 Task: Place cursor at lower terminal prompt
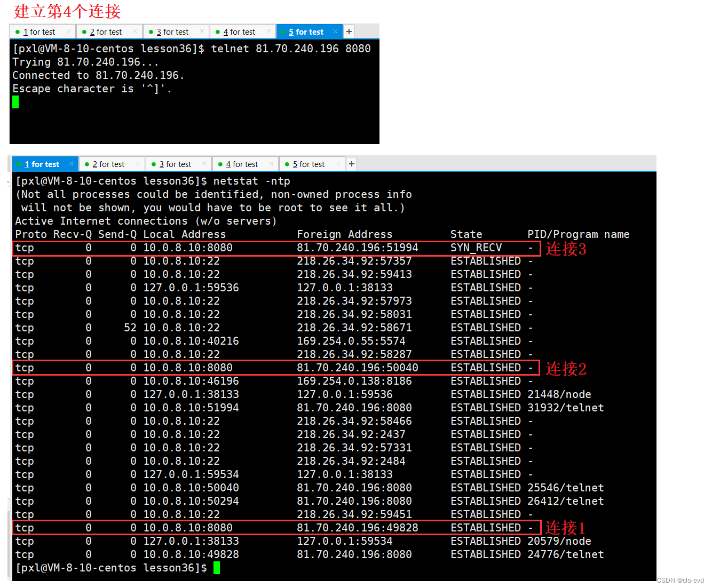click(217, 568)
